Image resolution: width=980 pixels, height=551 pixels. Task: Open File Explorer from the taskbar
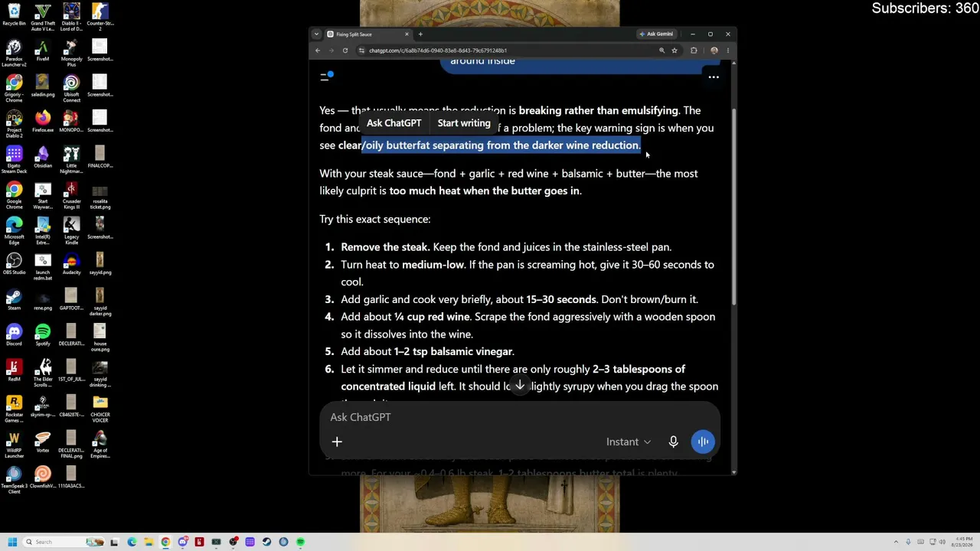(x=149, y=542)
